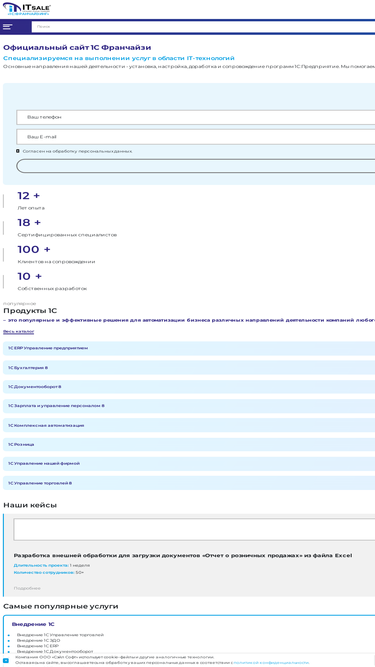
Task: Click 'Сертифицированных специалистов' text
Action: tap(67, 235)
